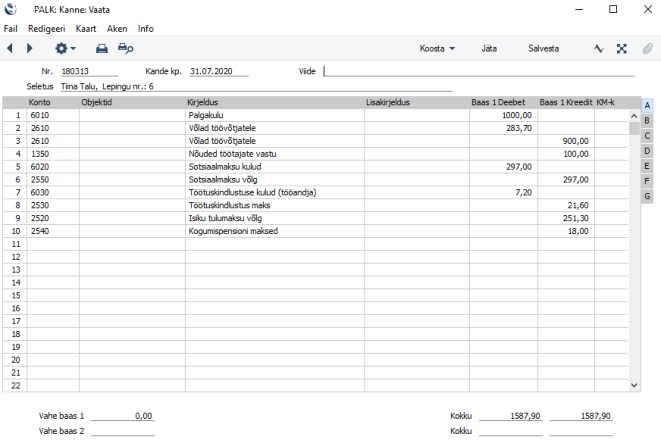This screenshot has width=661, height=440.
Task: Click the Baas 1 Kreedit header
Action: pos(566,102)
